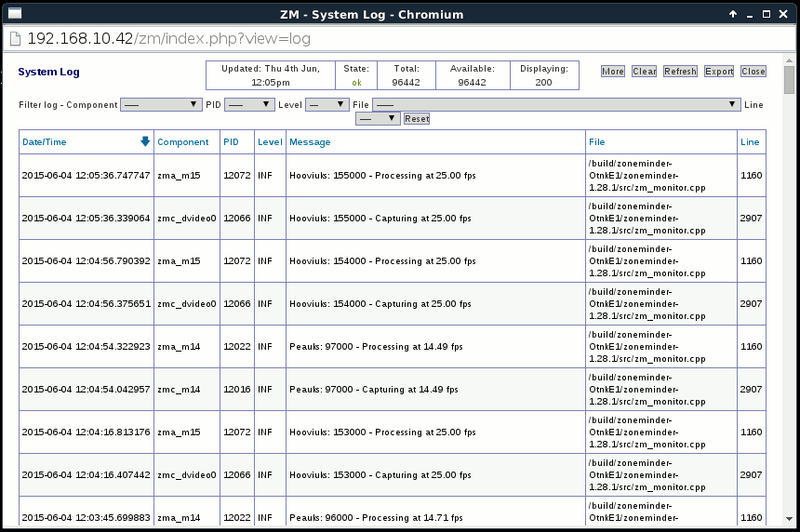Click the scrollbar up arrow

point(789,61)
